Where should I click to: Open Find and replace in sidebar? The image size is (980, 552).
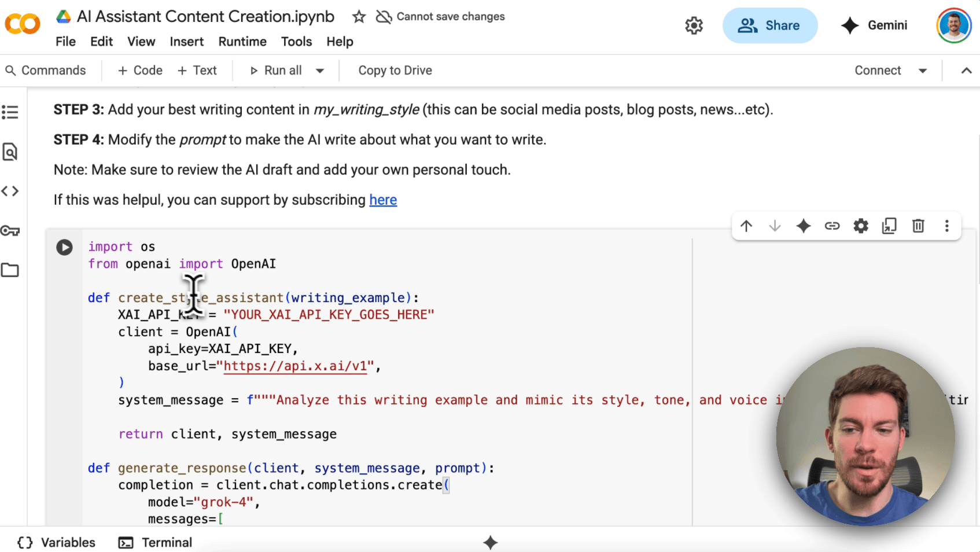coord(10,152)
